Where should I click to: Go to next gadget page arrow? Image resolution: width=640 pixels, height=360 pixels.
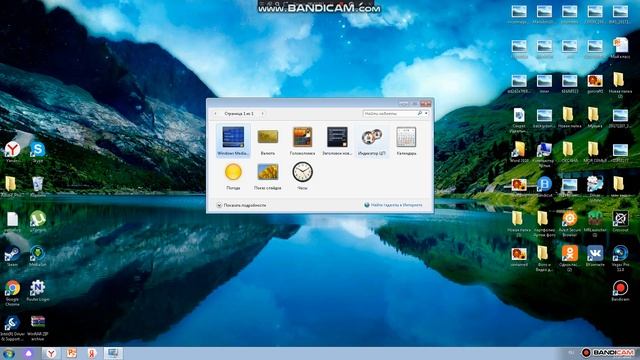pos(262,113)
